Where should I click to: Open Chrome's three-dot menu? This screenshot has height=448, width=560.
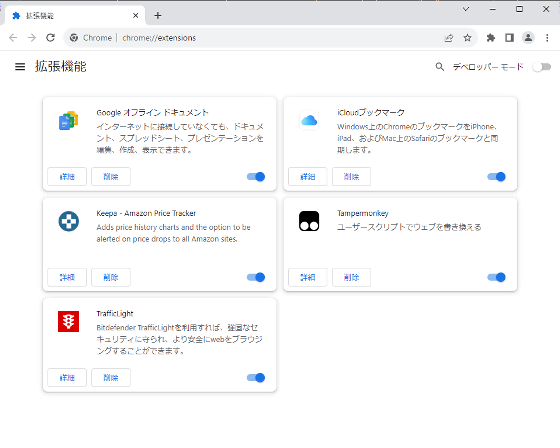[547, 38]
